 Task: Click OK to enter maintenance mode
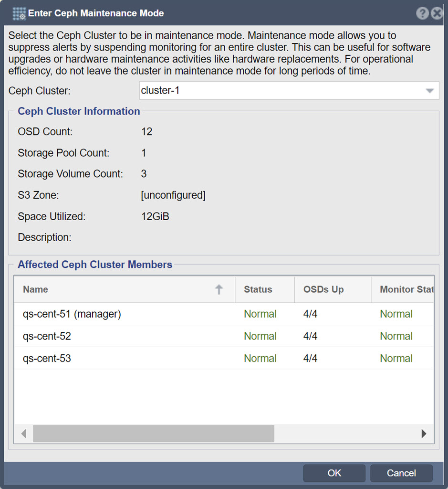coord(334,473)
